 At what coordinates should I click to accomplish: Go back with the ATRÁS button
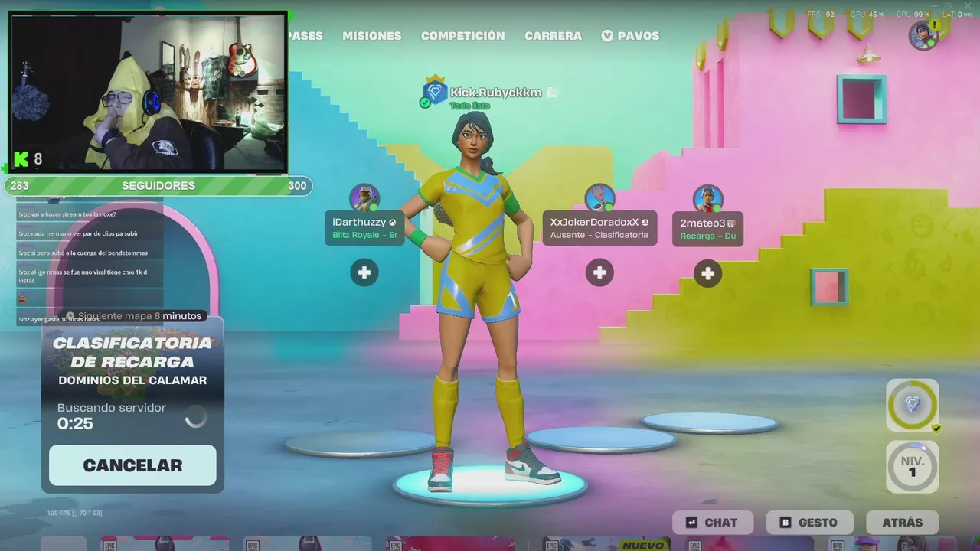pos(903,523)
